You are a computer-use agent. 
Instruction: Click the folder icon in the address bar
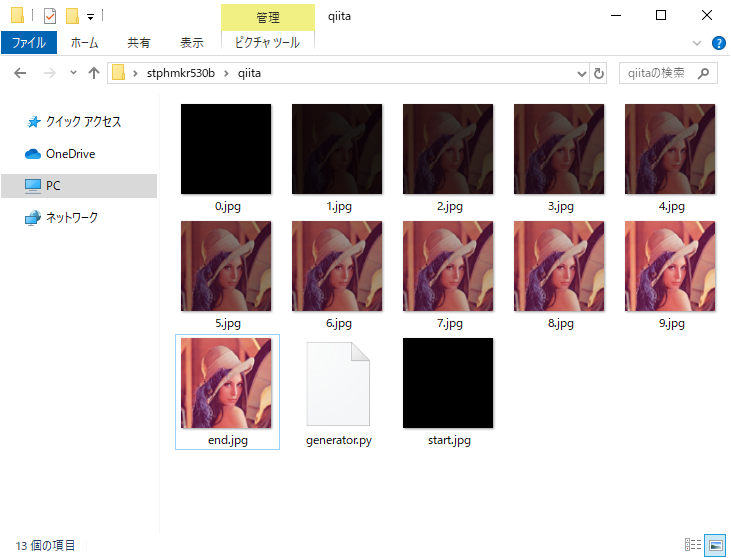118,73
